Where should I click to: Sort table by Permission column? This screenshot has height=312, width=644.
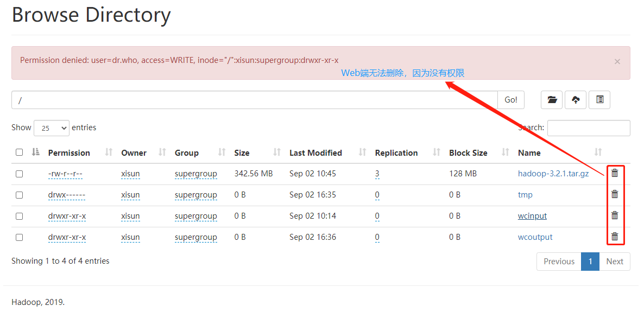pyautogui.click(x=69, y=153)
